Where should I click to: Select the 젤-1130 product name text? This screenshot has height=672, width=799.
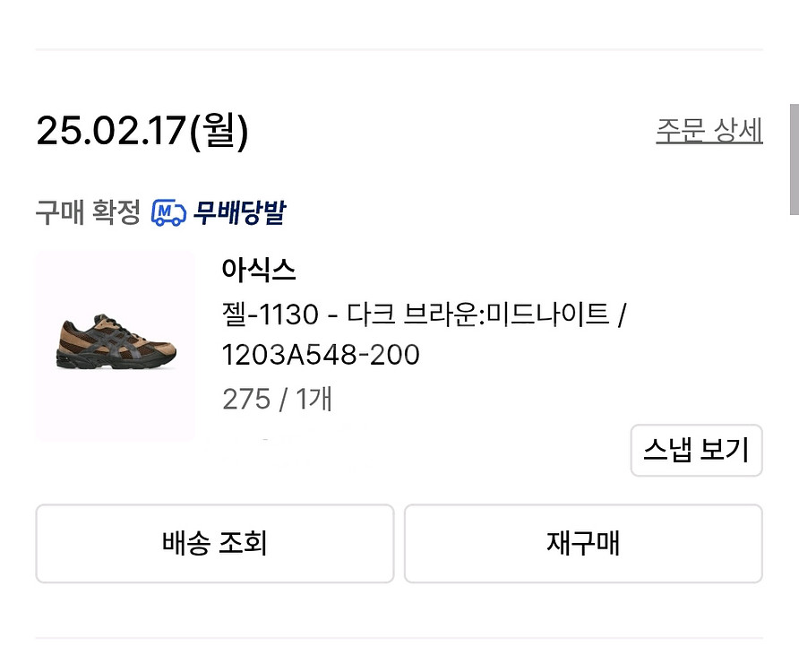270,314
